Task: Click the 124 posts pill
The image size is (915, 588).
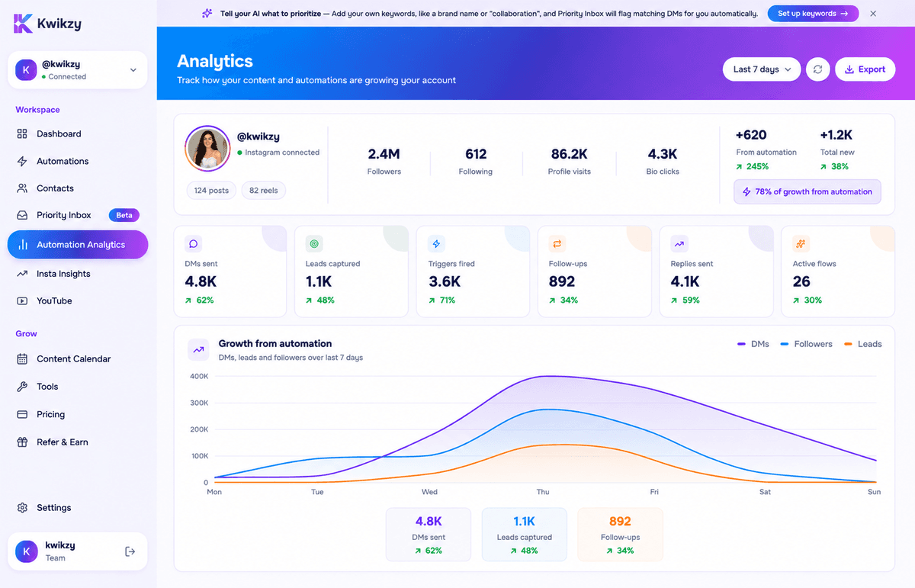Action: pos(211,190)
